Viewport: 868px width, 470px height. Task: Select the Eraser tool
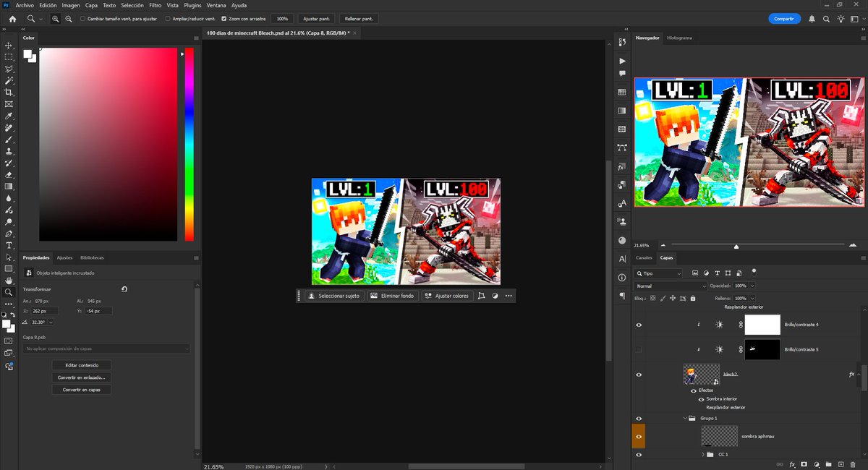[x=9, y=175]
